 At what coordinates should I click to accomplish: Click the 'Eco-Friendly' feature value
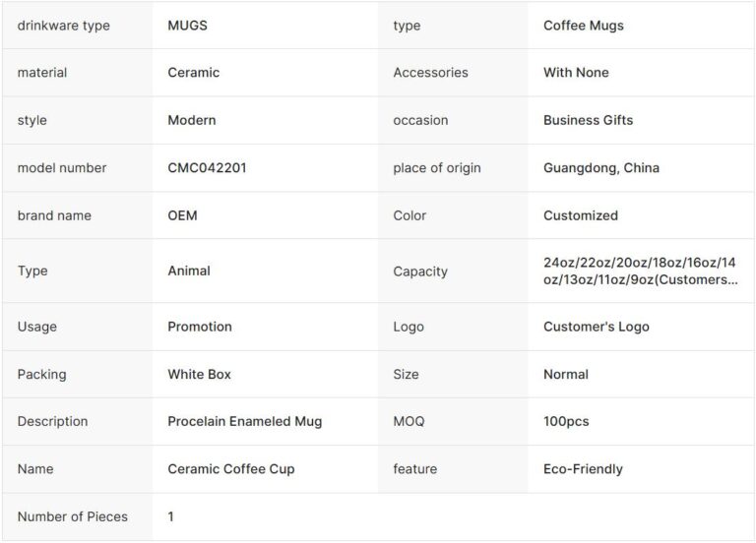click(583, 469)
